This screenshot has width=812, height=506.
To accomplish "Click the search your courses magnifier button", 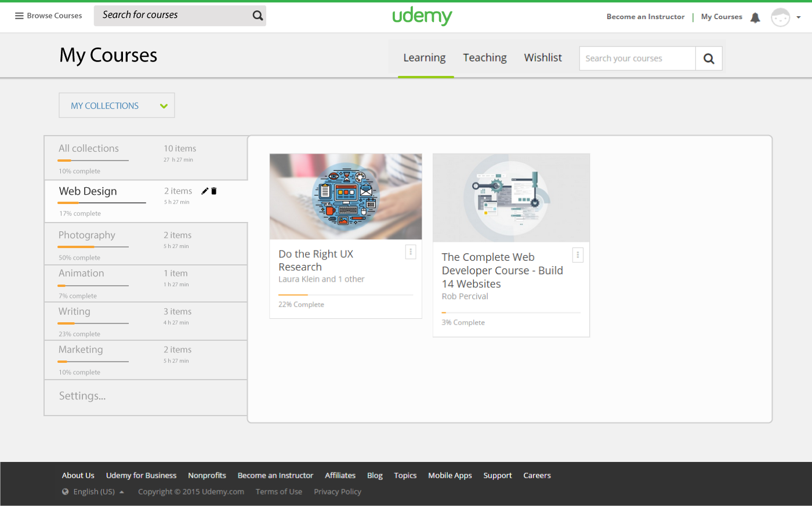I will click(x=709, y=59).
